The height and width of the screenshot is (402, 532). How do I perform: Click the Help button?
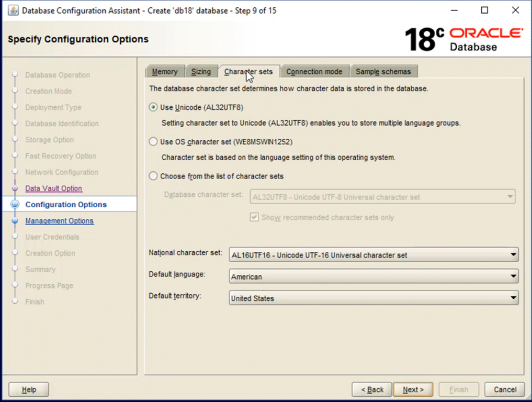coord(29,389)
